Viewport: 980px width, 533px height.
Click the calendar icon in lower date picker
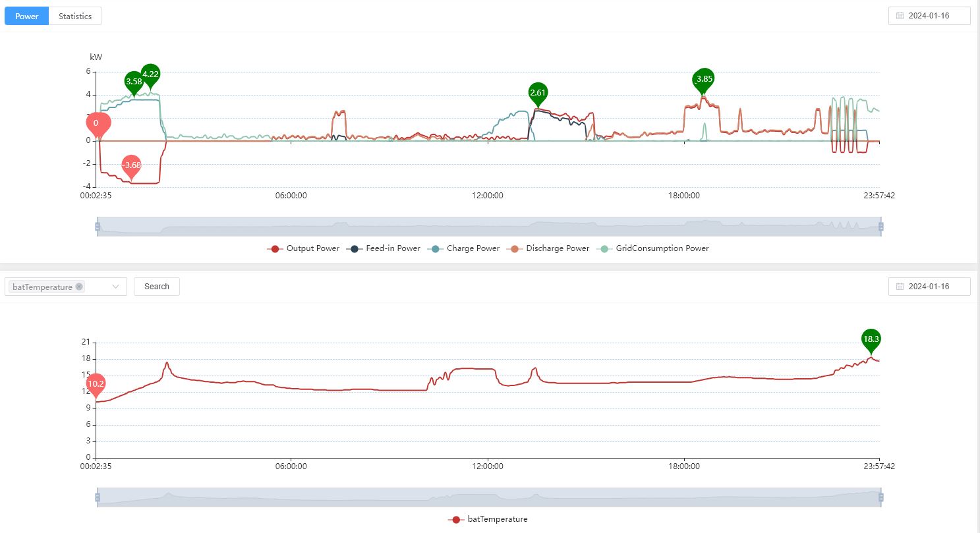point(900,287)
